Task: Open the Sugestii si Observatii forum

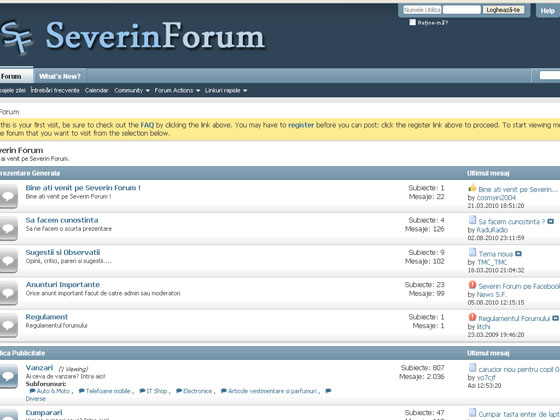Action: click(x=63, y=252)
